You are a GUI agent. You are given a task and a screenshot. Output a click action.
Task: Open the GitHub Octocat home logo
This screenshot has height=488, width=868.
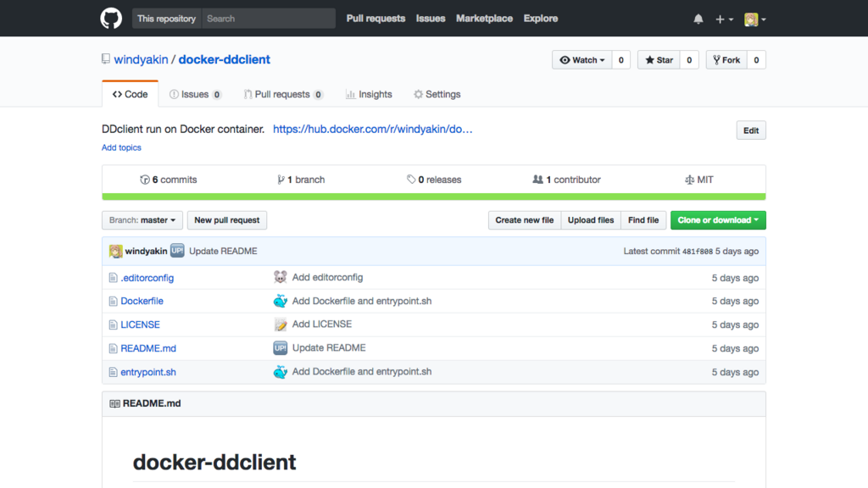click(111, 19)
